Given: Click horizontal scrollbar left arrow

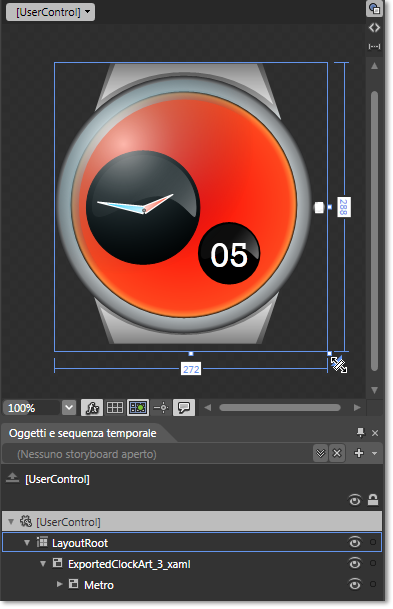Looking at the screenshot, I should click(x=208, y=408).
